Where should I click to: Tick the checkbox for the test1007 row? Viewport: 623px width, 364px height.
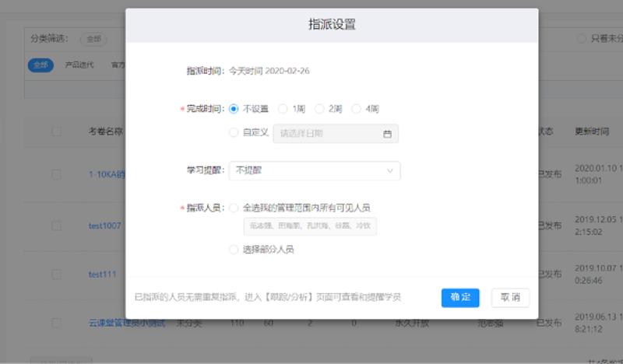56,226
